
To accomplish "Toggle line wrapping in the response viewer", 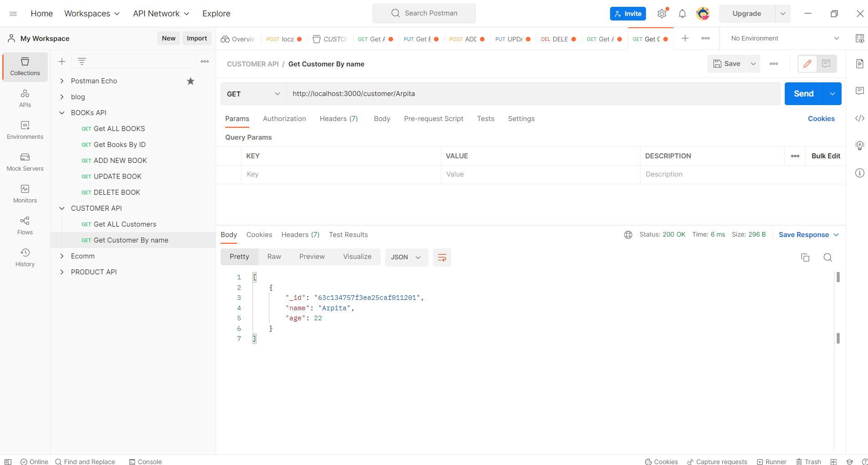I will (x=442, y=257).
